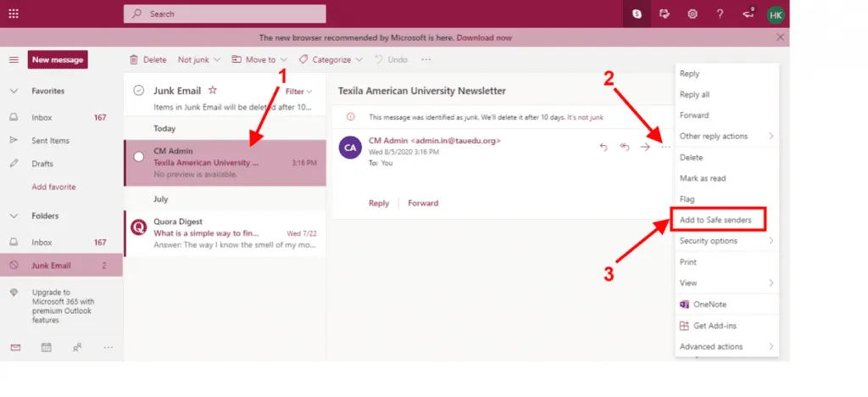Open the Not junk dropdown
Image resolution: width=868 pixels, height=397 pixels.
point(198,59)
